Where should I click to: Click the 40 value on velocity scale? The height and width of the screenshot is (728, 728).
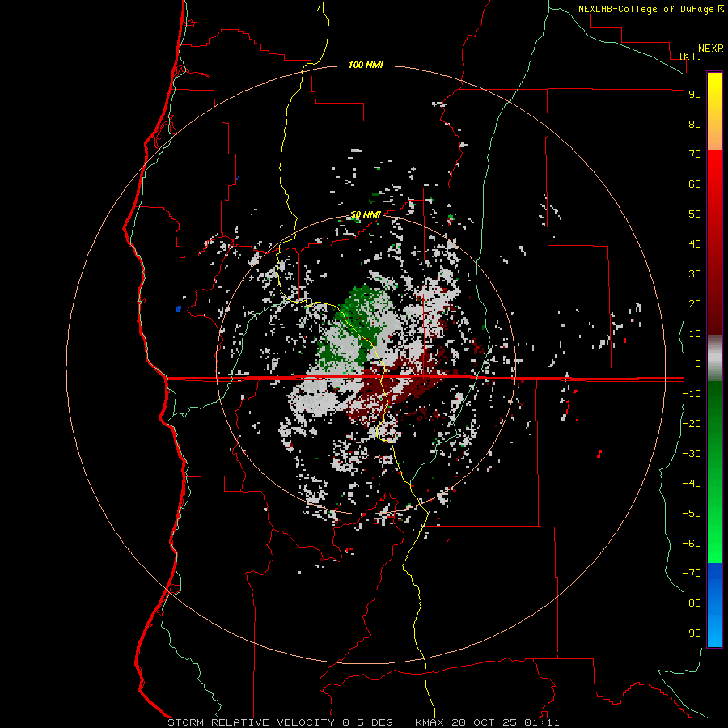[695, 243]
